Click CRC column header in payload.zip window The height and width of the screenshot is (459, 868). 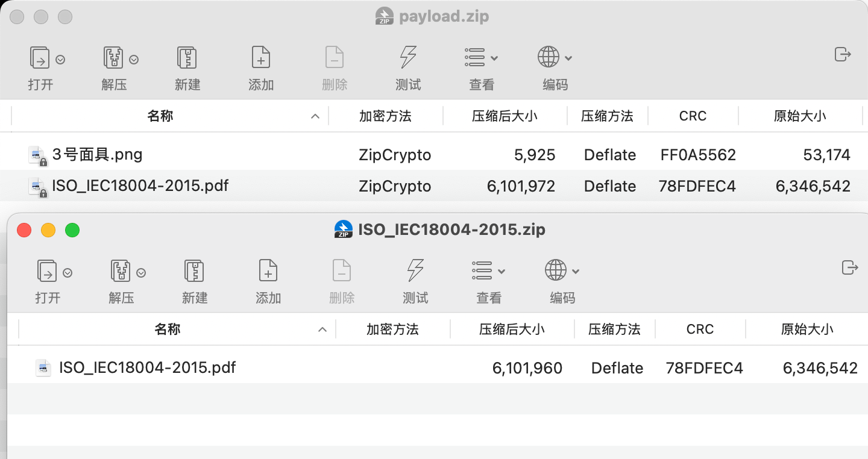tap(693, 116)
